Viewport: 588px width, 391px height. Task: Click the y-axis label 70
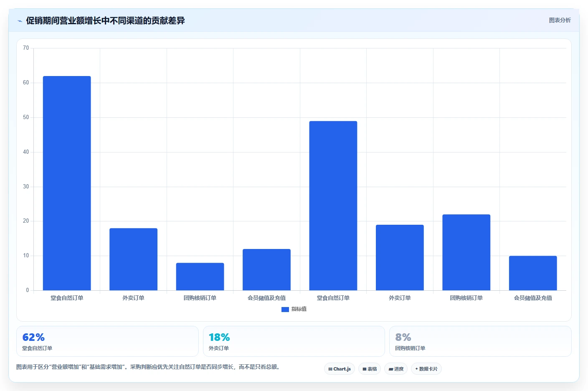(x=26, y=48)
